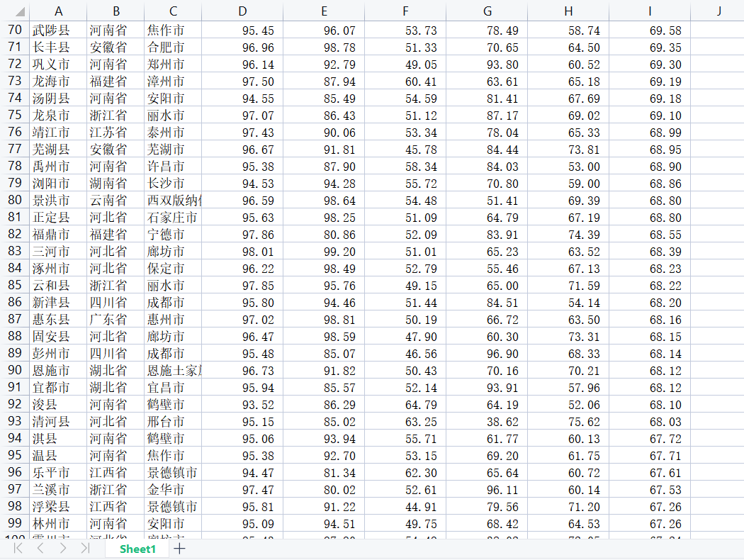
Task: Click cell containing 浏阳市
Action: 58,183
